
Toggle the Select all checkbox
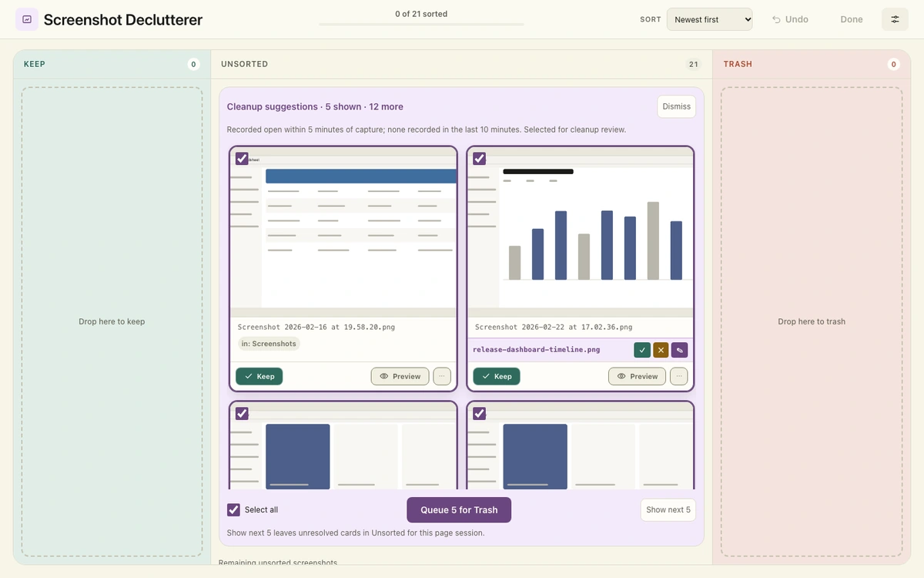pyautogui.click(x=233, y=509)
